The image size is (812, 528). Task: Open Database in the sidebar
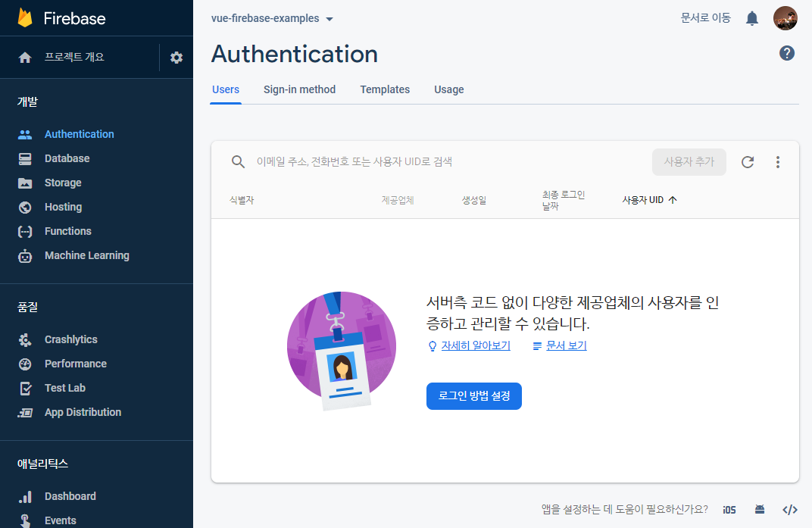(x=67, y=158)
